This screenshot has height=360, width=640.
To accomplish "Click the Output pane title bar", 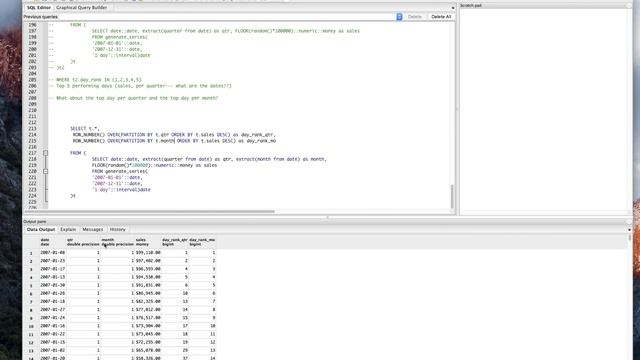I will pos(327,222).
